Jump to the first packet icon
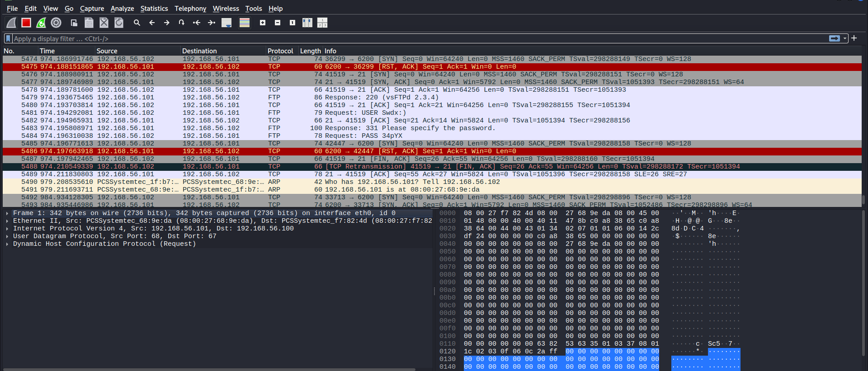Screen dimensions: 868x371 [x=197, y=23]
